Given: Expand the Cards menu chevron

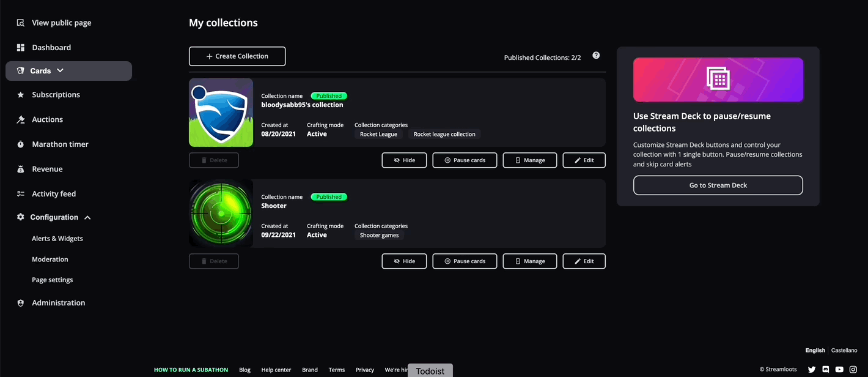Looking at the screenshot, I should 60,70.
